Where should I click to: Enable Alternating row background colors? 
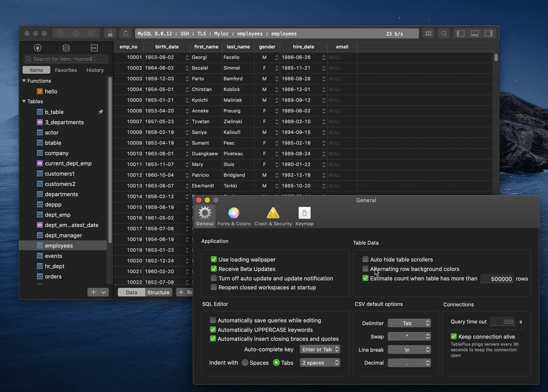pyautogui.click(x=365, y=269)
